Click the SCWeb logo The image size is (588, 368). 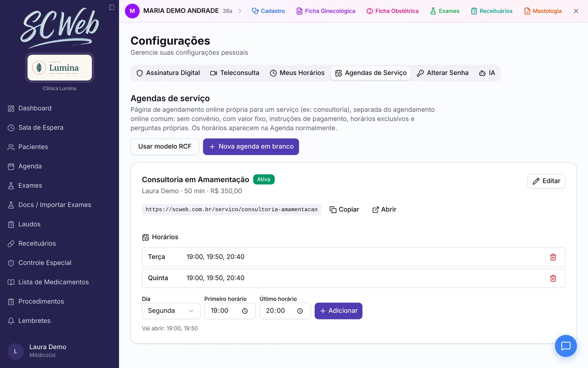60,28
